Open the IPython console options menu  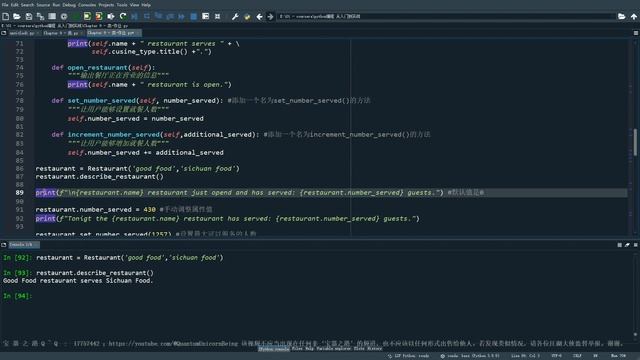[636, 244]
